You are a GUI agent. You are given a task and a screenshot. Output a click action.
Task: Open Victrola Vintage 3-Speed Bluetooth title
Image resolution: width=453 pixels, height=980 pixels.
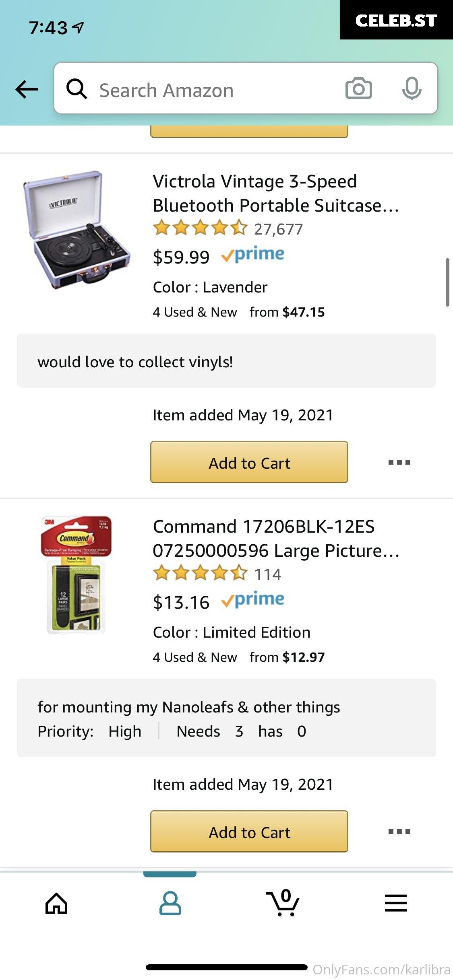[x=276, y=193]
